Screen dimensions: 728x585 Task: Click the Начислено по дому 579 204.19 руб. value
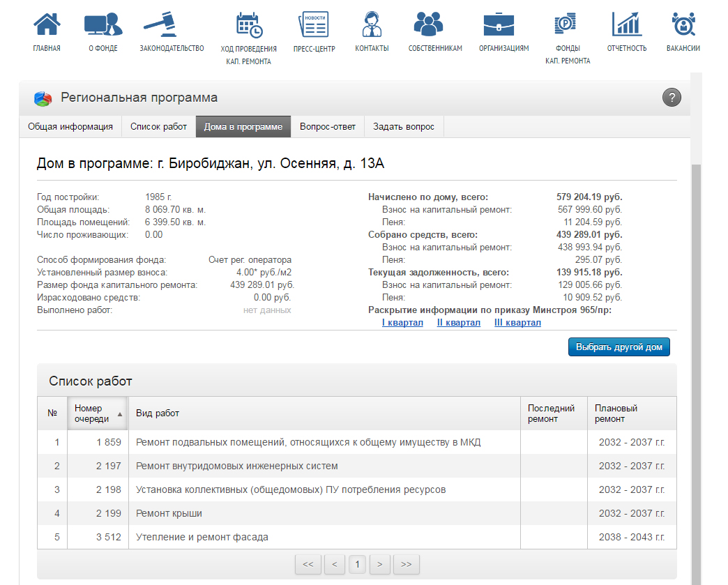(589, 197)
